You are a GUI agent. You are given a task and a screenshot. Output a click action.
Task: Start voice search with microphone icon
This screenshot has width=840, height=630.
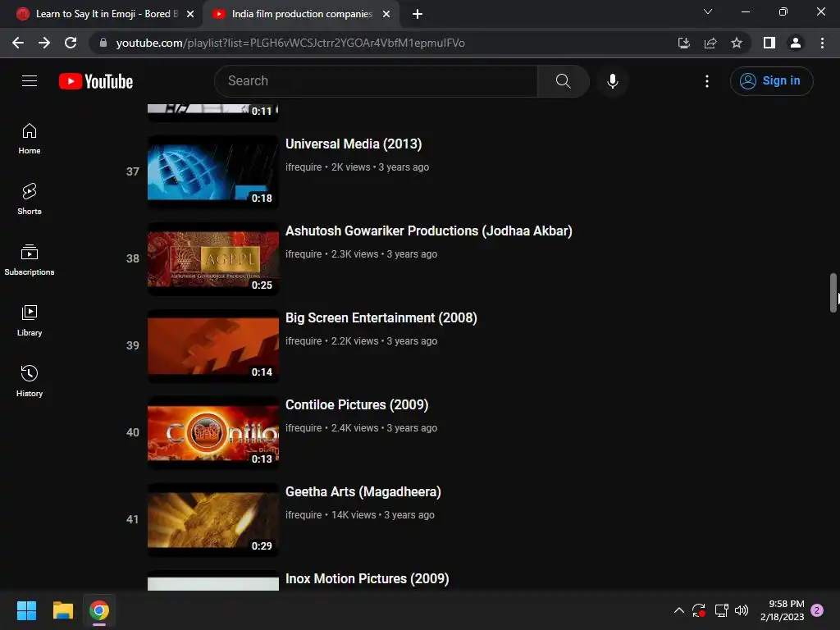click(612, 81)
